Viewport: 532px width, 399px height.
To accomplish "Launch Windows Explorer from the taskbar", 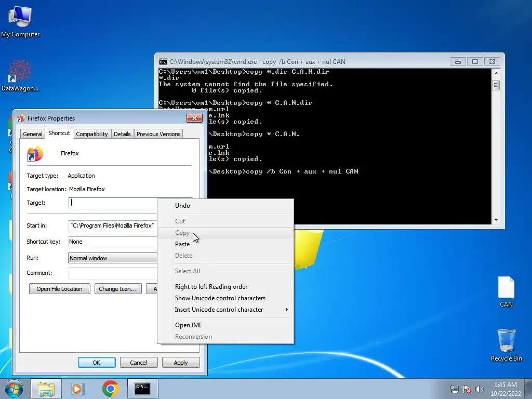I will (46, 389).
